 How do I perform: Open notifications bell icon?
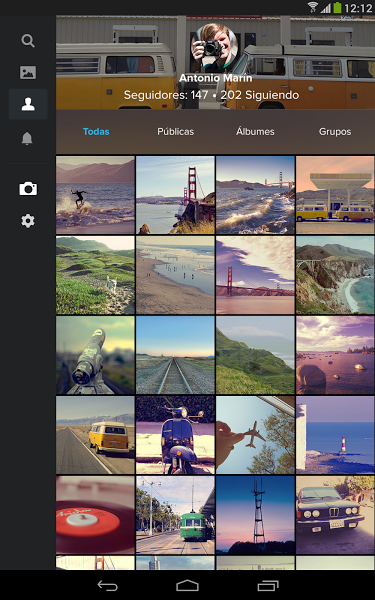pyautogui.click(x=27, y=139)
